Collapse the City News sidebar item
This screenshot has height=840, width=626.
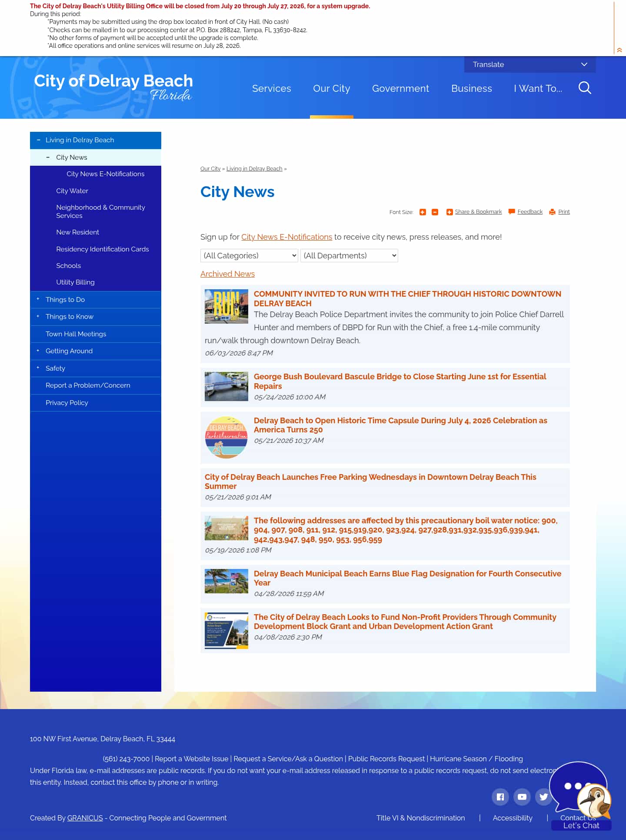coord(48,157)
